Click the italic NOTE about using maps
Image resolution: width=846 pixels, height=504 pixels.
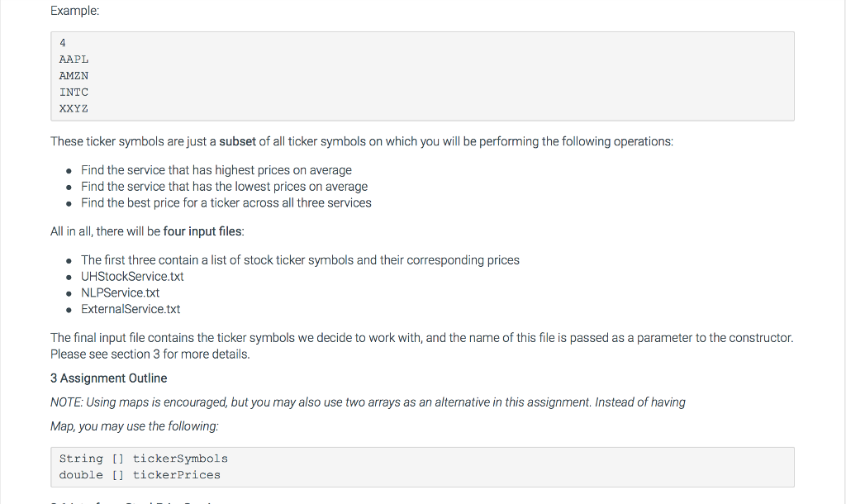pos(368,402)
